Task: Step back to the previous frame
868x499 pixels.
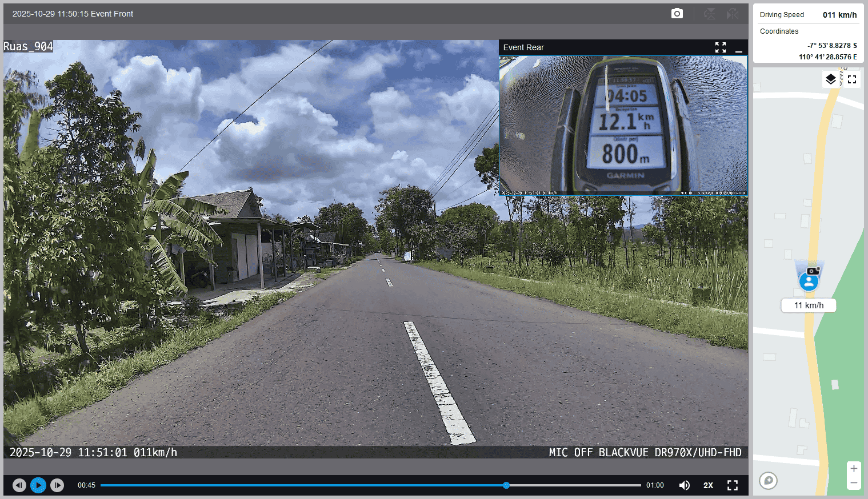Action: 19,485
